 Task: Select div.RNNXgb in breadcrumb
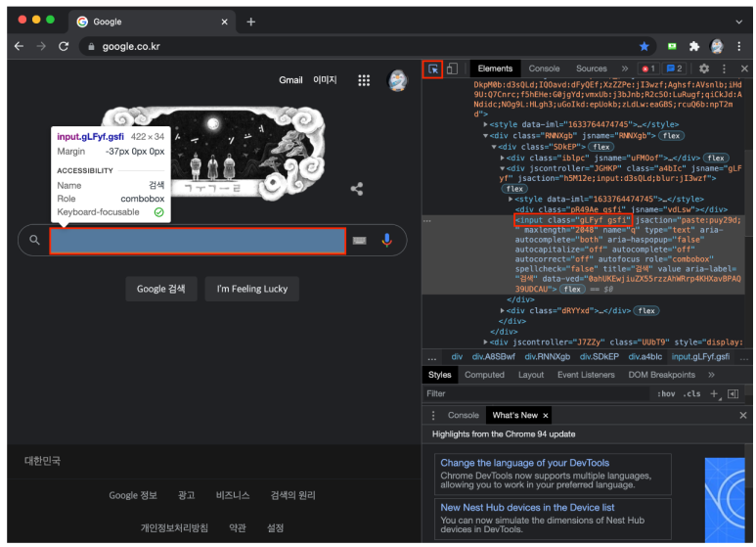(548, 357)
